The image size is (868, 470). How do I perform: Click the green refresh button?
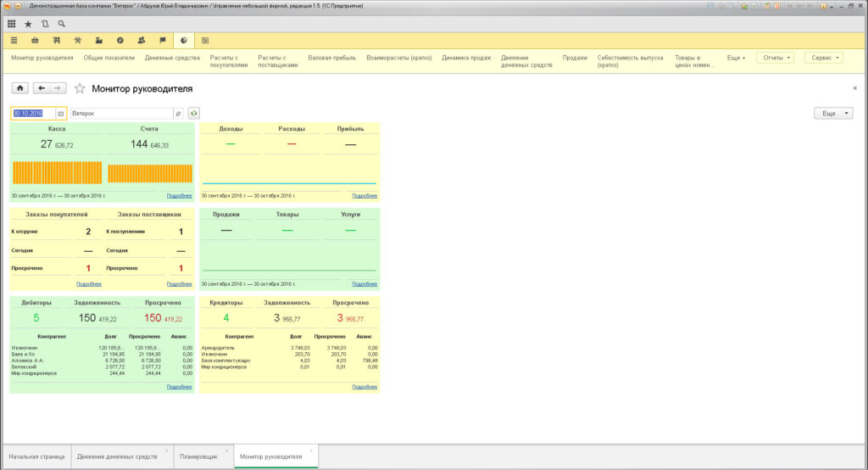pos(194,113)
